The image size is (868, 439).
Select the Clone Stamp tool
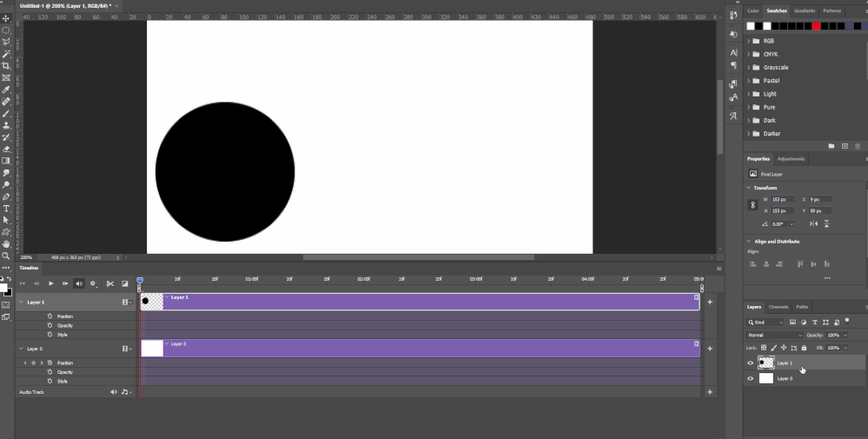pos(6,125)
